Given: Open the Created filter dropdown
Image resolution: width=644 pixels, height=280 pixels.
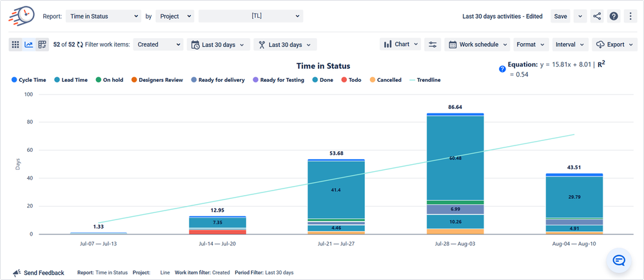Looking at the screenshot, I should [159, 44].
